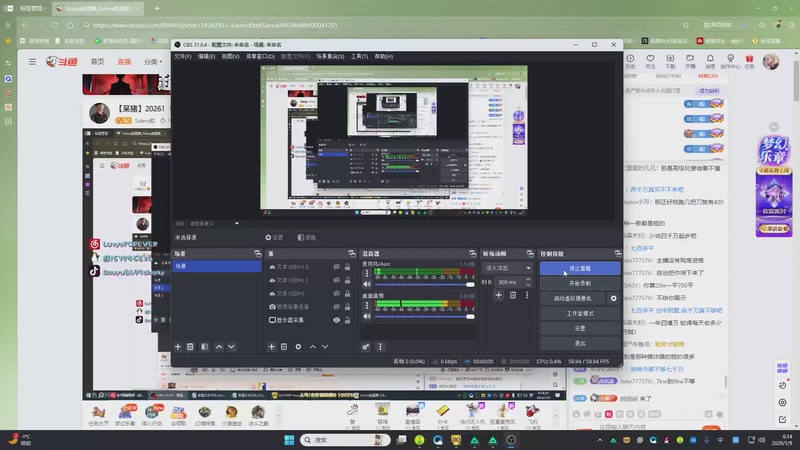Screen dimensions: 800x450
Task: Open OBS 设置 settings button in Controls
Action: point(580,329)
